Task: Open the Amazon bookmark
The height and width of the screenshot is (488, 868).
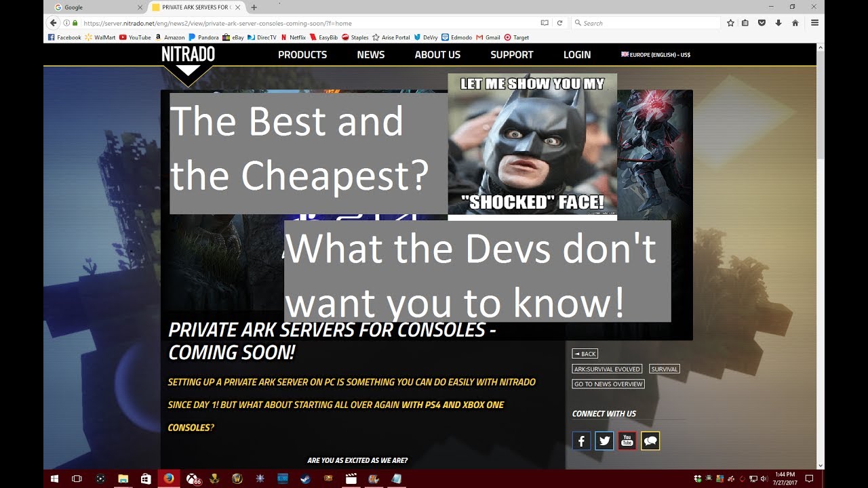Action: pyautogui.click(x=170, y=37)
